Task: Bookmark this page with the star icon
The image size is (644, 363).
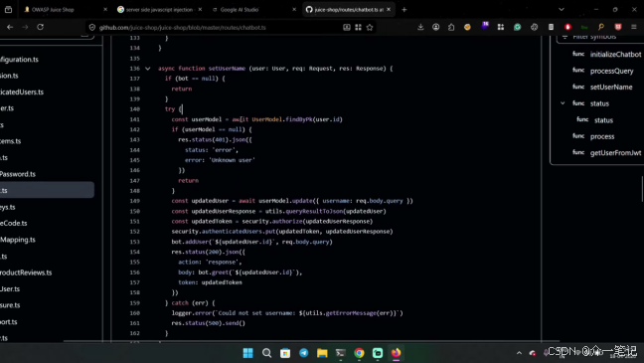Action: [x=370, y=27]
